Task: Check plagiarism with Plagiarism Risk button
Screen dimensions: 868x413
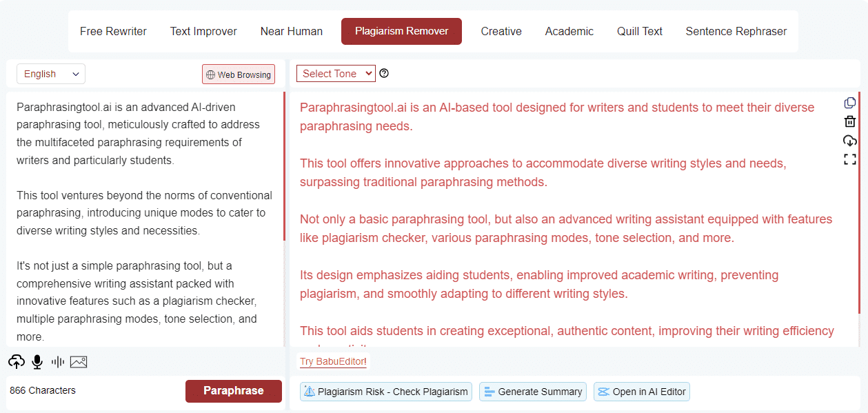Action: [x=386, y=392]
